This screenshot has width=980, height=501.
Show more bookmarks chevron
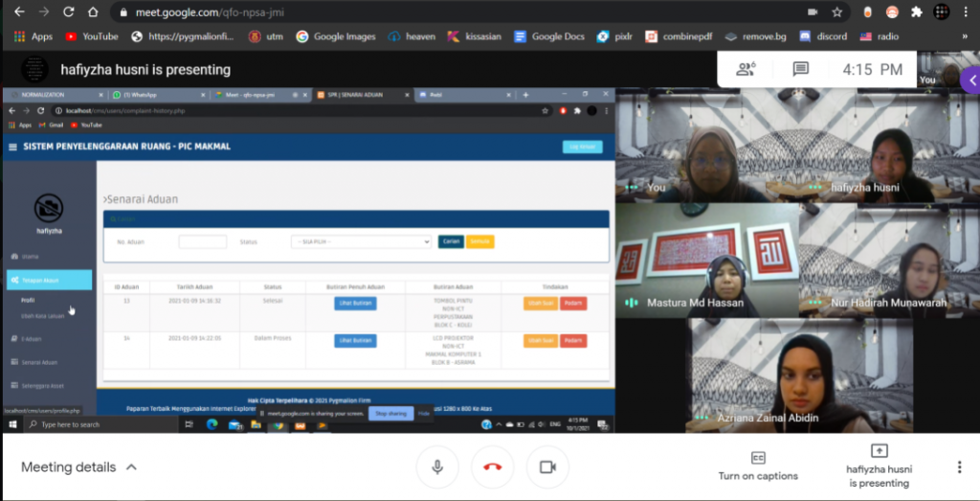964,36
